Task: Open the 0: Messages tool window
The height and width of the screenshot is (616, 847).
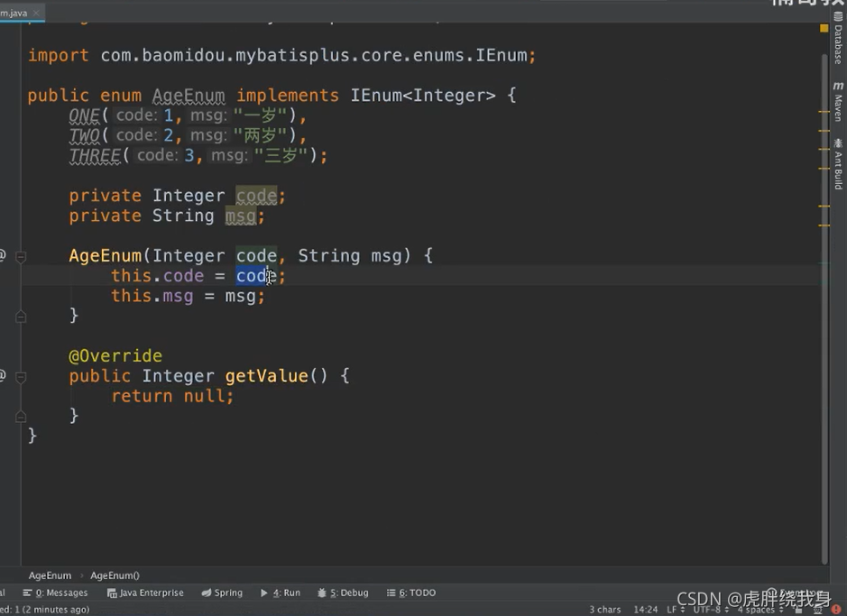Action: click(55, 593)
